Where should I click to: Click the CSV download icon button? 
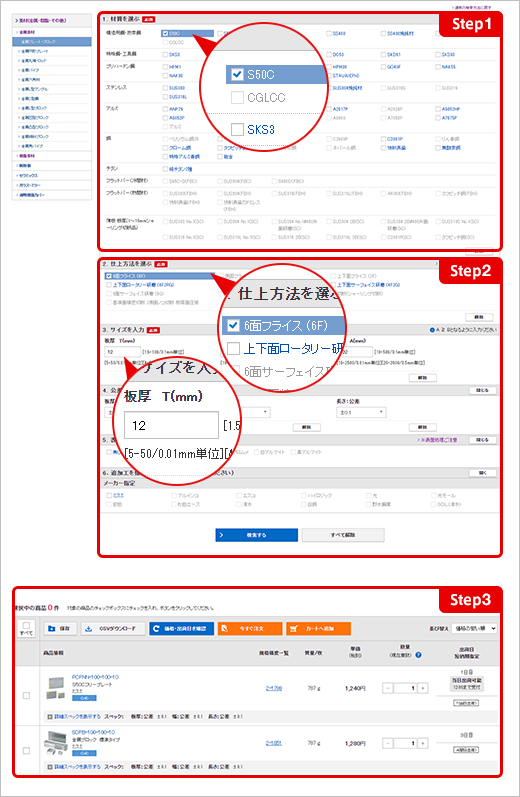coord(113,629)
